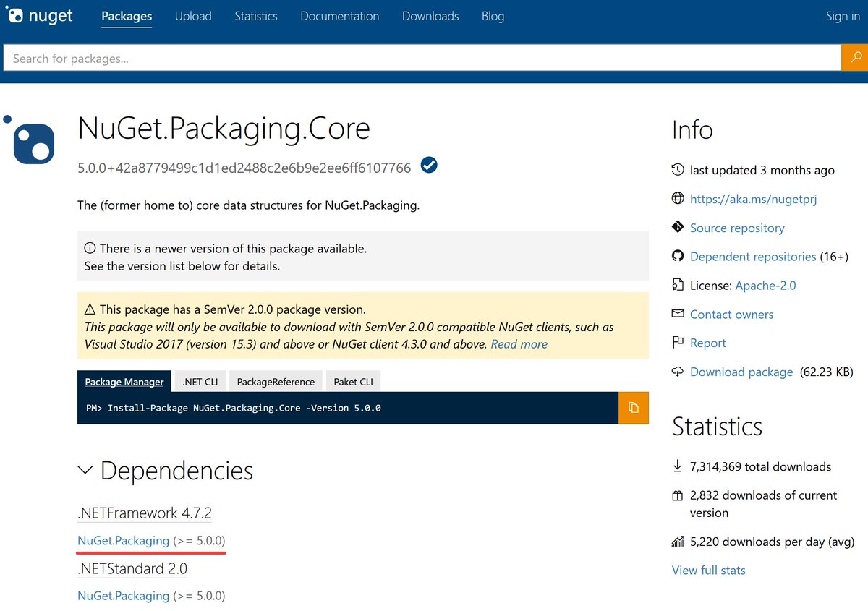This screenshot has width=868, height=611.
Task: Click the license file icon
Action: (x=678, y=285)
